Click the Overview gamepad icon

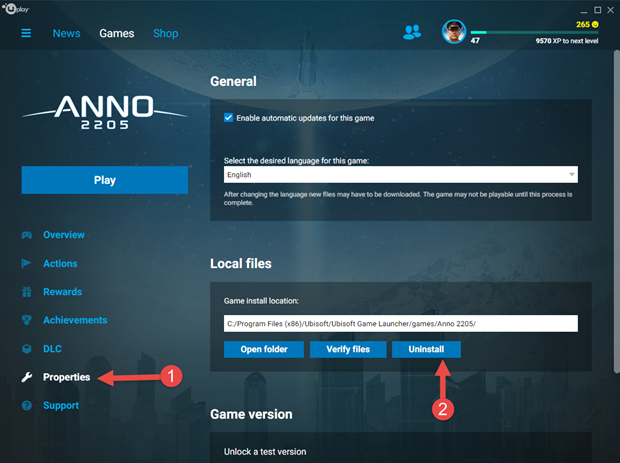click(x=26, y=235)
